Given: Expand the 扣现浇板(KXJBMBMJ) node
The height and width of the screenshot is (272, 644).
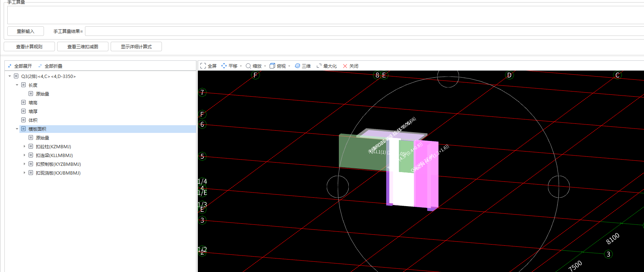Looking at the screenshot, I should (25, 173).
